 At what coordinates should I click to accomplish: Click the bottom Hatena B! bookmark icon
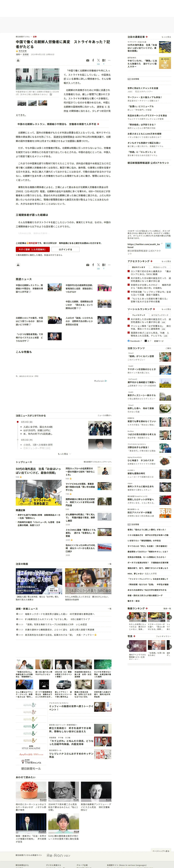tap(104, 265)
